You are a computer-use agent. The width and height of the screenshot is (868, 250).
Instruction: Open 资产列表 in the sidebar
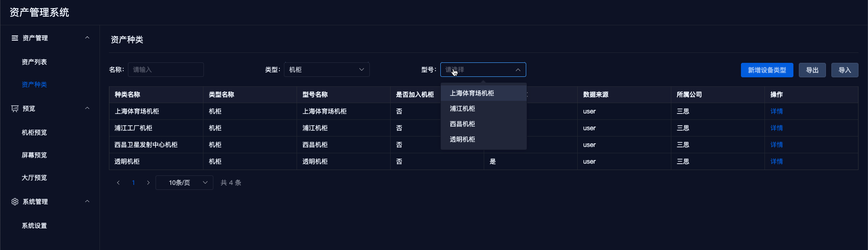[34, 62]
